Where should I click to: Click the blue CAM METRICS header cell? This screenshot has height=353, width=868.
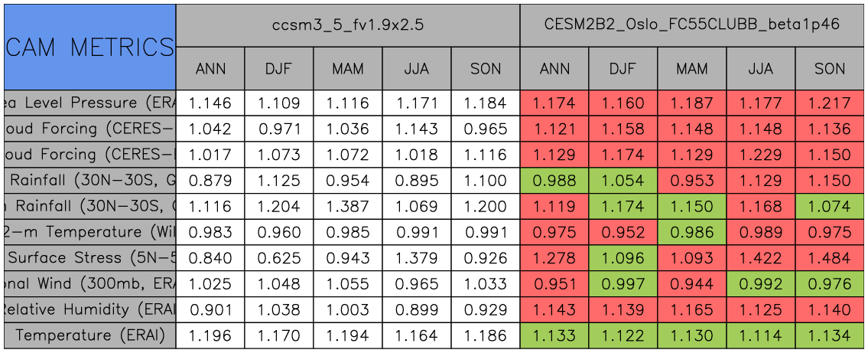pos(89,47)
